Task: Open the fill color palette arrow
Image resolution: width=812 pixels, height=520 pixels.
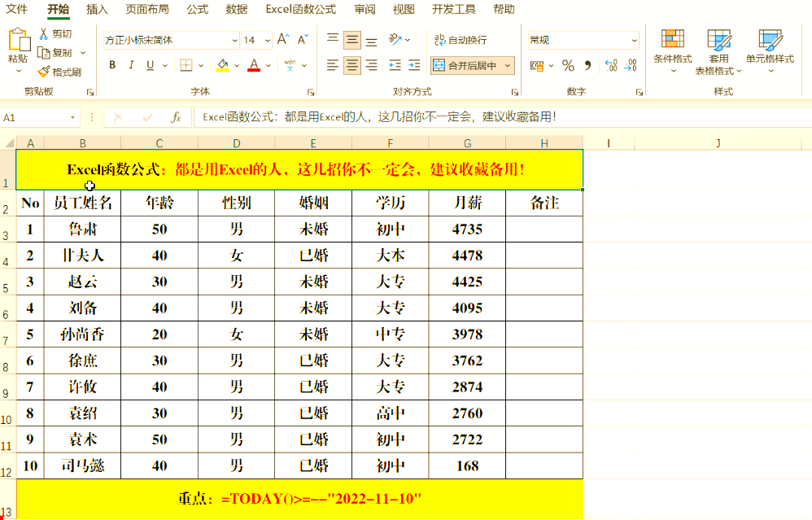Action: (x=237, y=66)
